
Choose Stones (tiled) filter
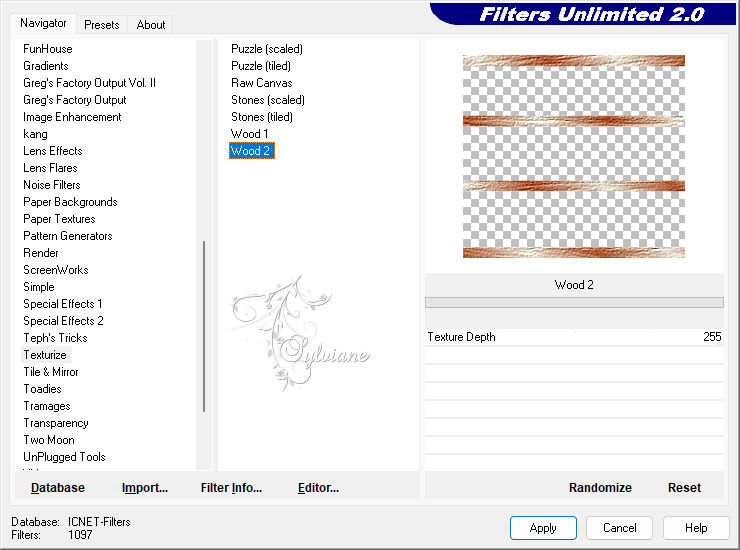261,117
